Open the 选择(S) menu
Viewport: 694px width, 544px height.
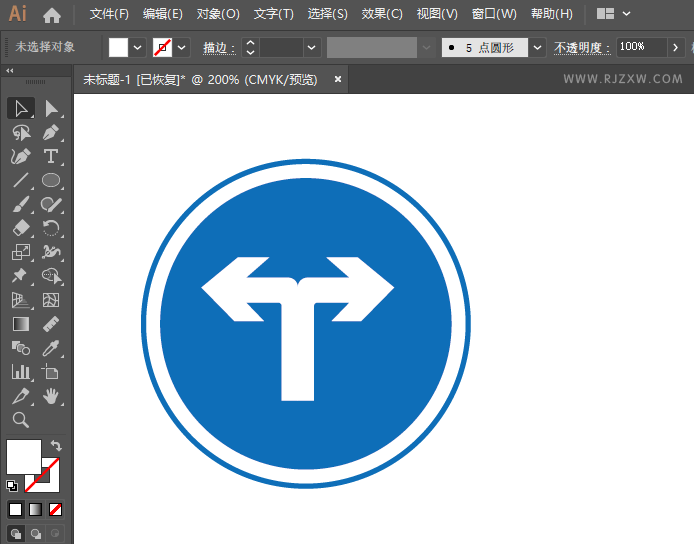point(328,14)
